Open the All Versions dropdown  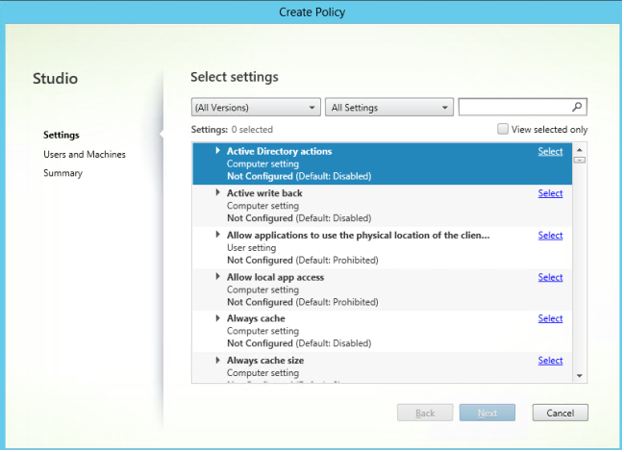pos(255,107)
